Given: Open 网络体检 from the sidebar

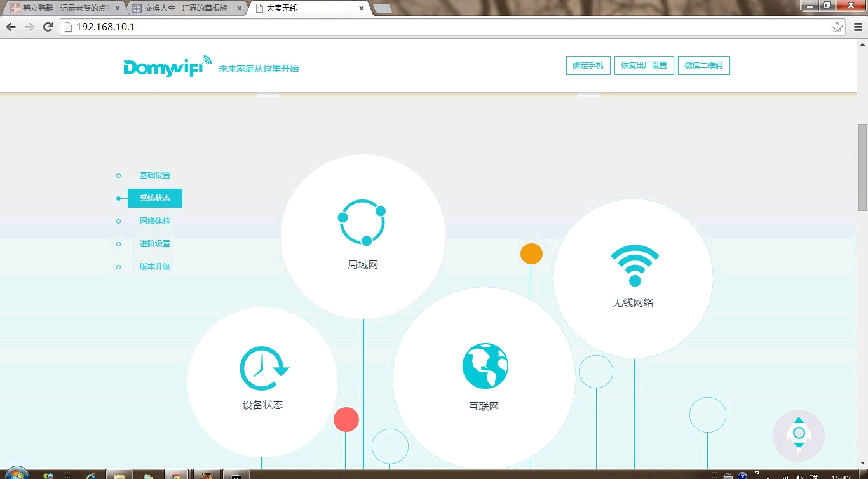Looking at the screenshot, I should click(x=155, y=221).
